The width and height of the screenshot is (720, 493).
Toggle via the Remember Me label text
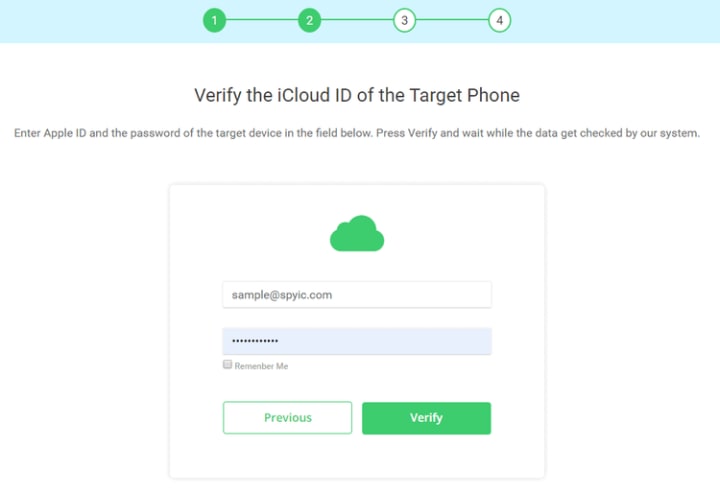coord(261,366)
